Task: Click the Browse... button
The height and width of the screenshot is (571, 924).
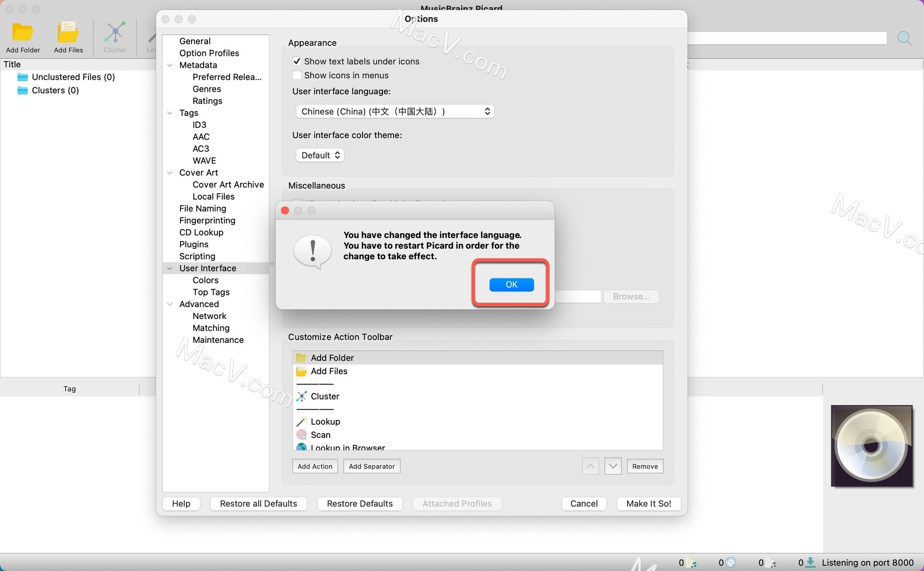Action: 631,297
